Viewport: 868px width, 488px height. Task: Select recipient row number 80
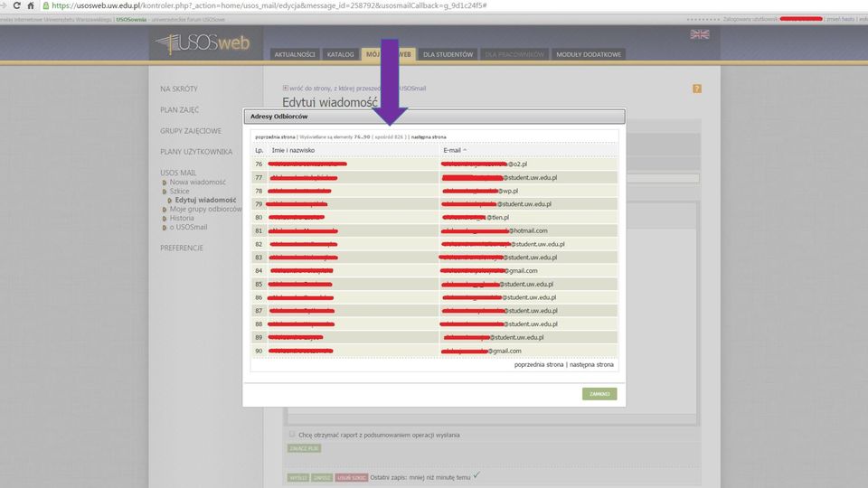click(x=435, y=218)
